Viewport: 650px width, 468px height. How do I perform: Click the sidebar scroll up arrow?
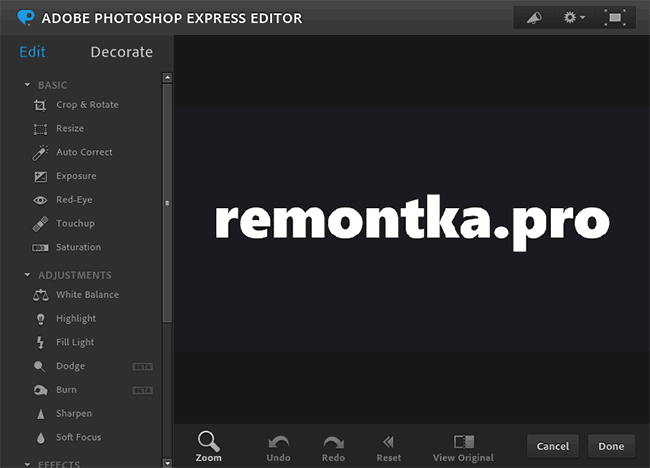(167, 78)
